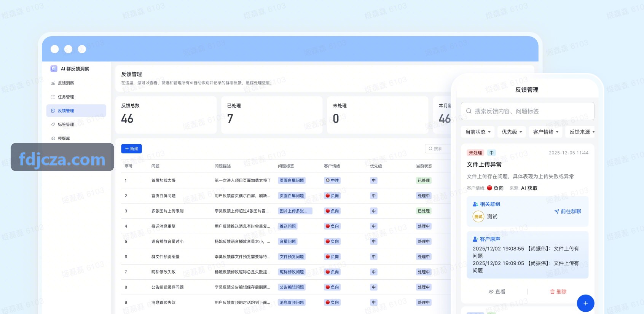Expand the 当前状态 filter dropdown

pos(478,132)
